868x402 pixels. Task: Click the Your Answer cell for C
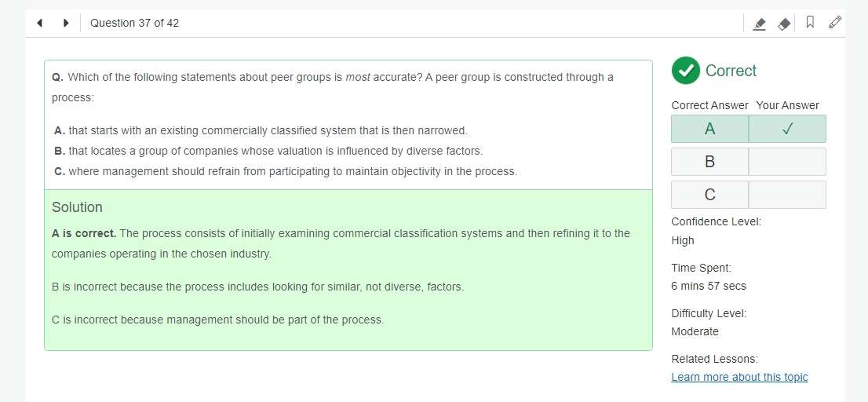click(787, 195)
